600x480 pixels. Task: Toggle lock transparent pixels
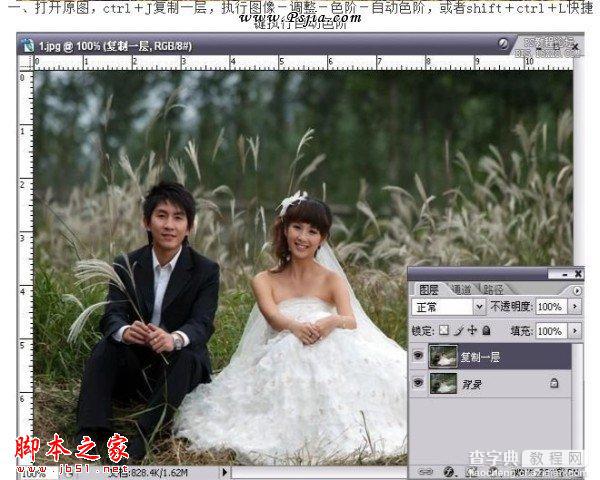(444, 330)
